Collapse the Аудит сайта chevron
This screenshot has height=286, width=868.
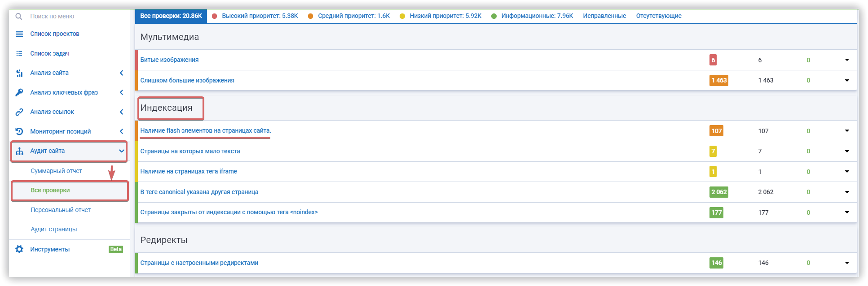point(121,151)
